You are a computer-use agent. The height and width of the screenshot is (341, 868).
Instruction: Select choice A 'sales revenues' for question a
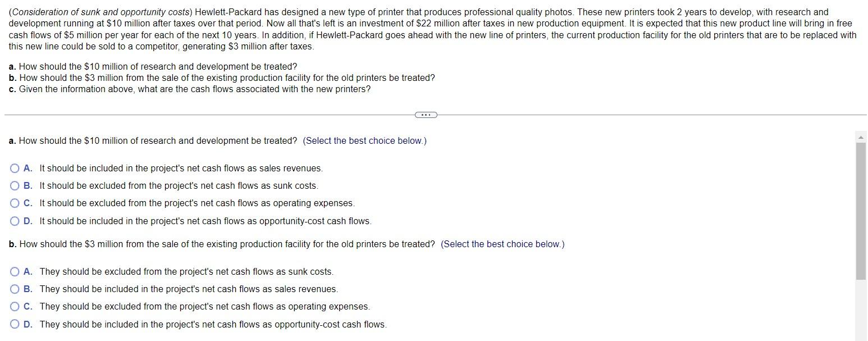(x=15, y=168)
